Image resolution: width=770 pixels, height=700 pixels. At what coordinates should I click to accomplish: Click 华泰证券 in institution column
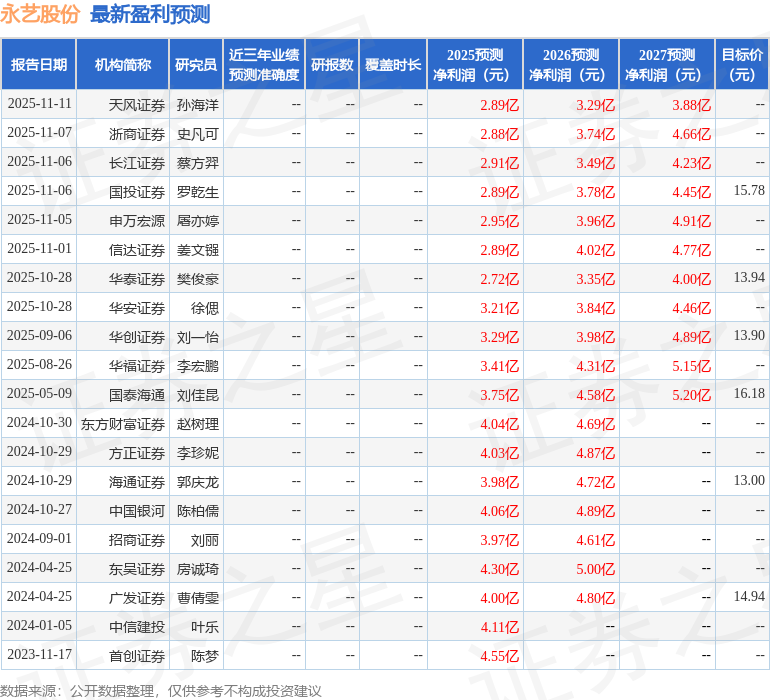(x=137, y=278)
